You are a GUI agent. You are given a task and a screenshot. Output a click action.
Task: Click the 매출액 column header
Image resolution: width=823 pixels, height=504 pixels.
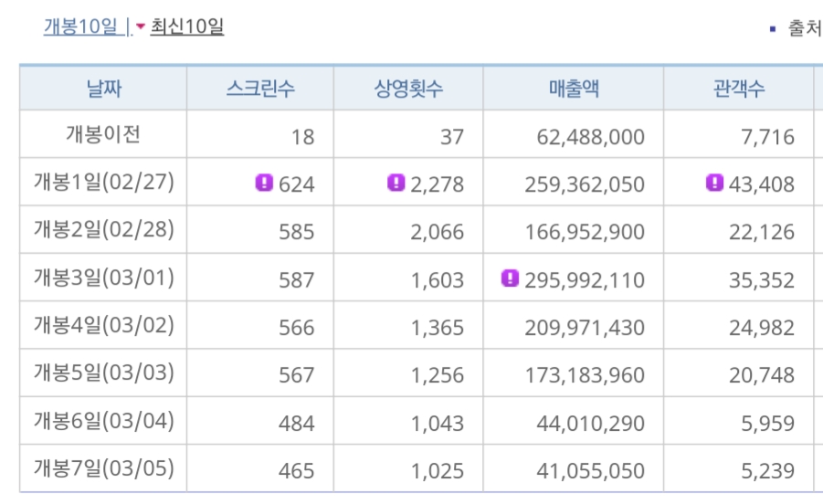(574, 89)
